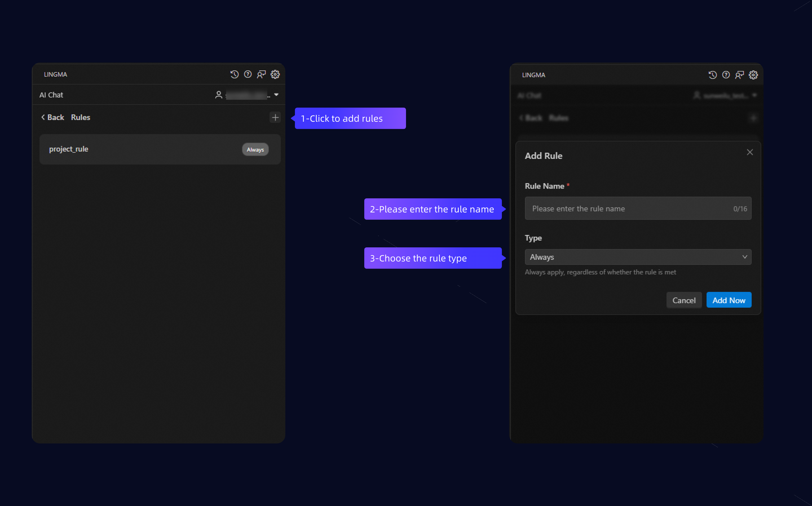This screenshot has width=812, height=506.
Task: Select the AI Chat tab
Action: click(51, 95)
